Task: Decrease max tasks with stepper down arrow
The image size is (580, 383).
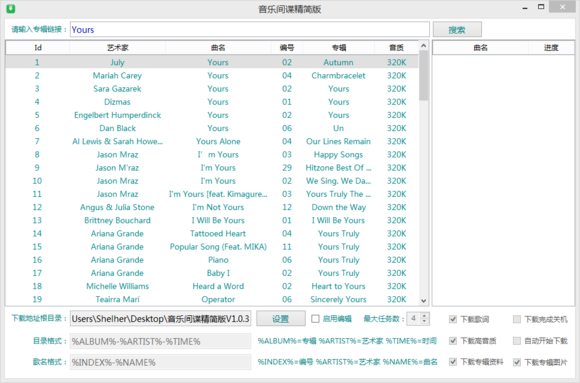Action: [425, 322]
